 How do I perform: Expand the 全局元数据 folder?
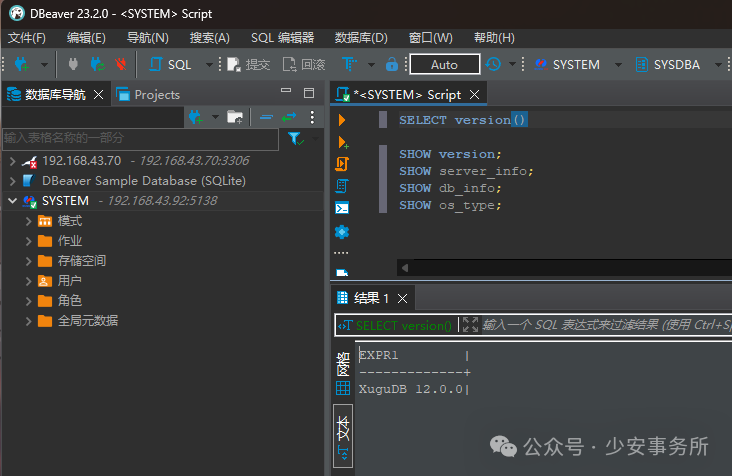[28, 321]
